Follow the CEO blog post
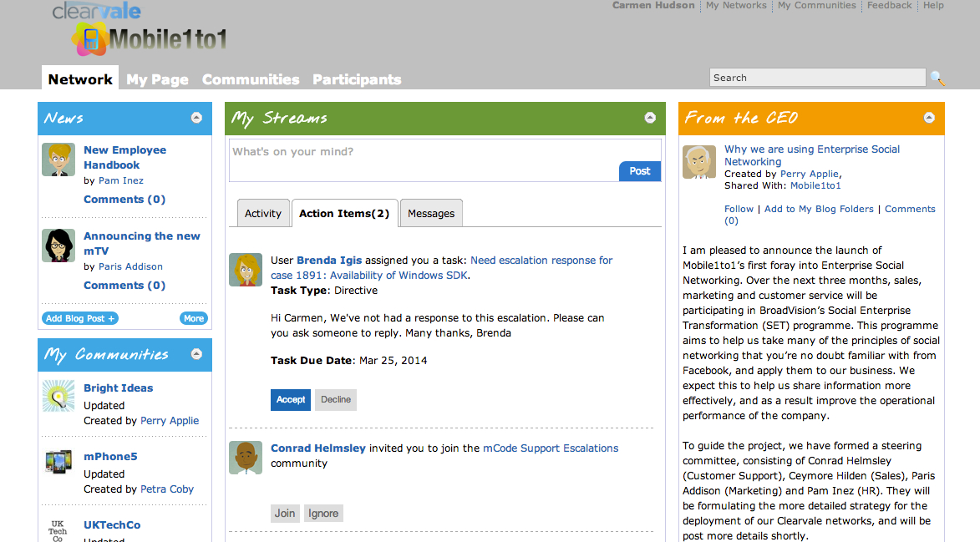 [x=739, y=209]
